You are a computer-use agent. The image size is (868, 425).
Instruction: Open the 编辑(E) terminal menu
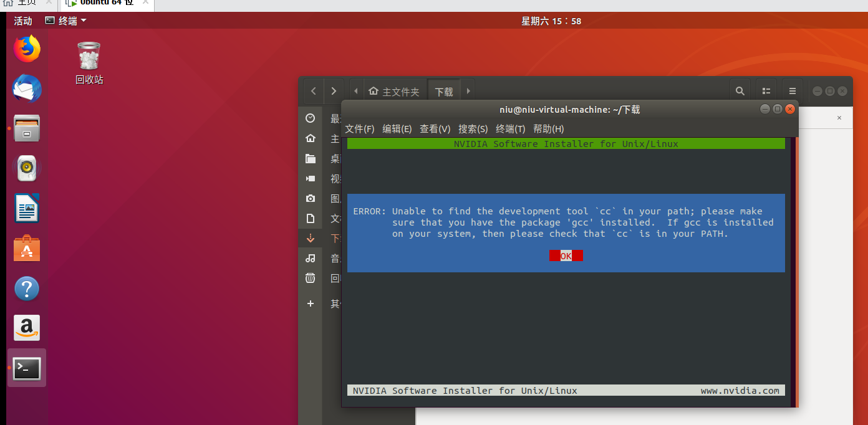point(397,129)
